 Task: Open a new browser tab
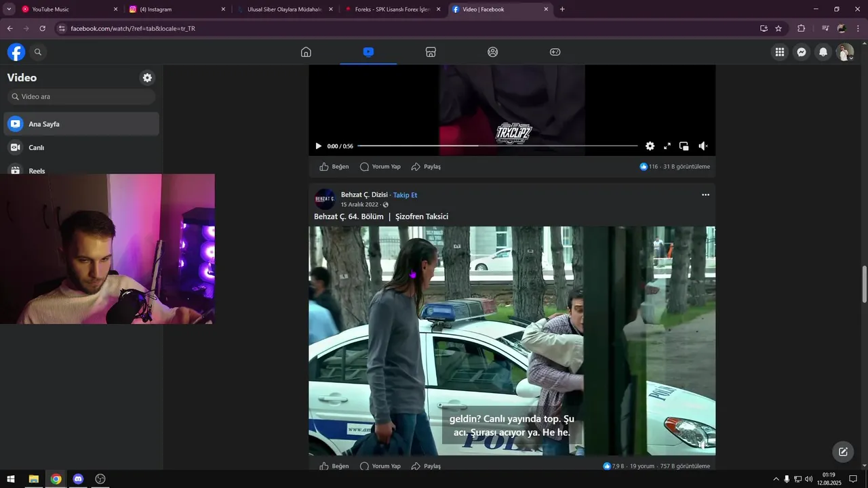coord(562,9)
